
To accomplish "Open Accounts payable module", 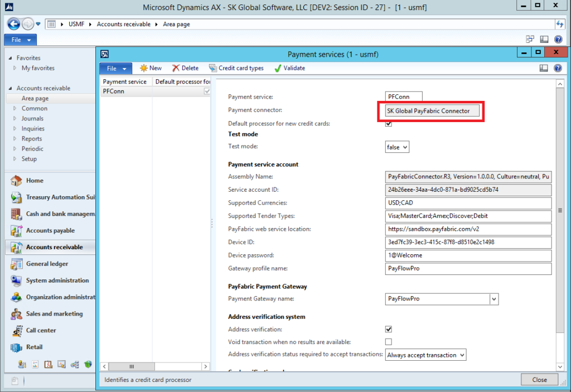I will pos(50,230).
